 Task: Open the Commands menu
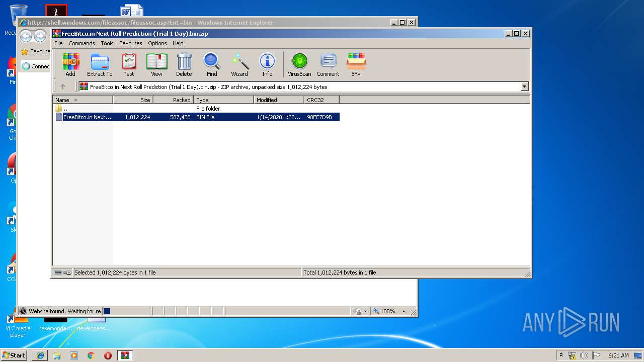[x=82, y=43]
